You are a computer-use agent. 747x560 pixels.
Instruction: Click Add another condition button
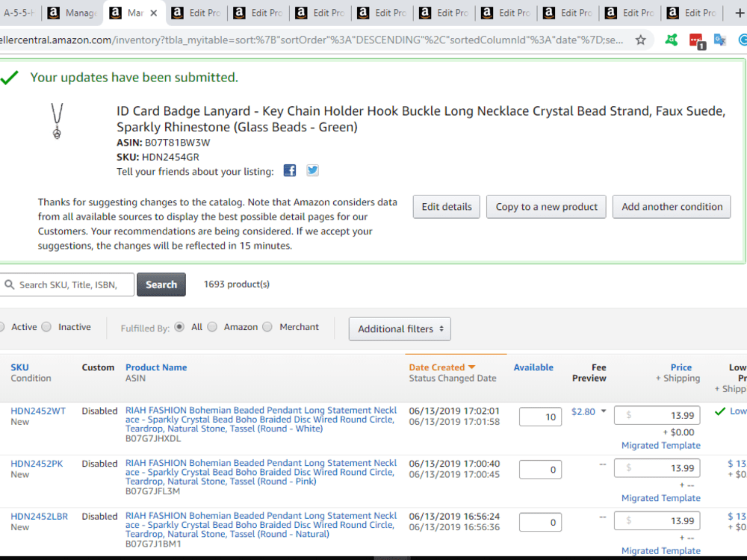pos(672,207)
